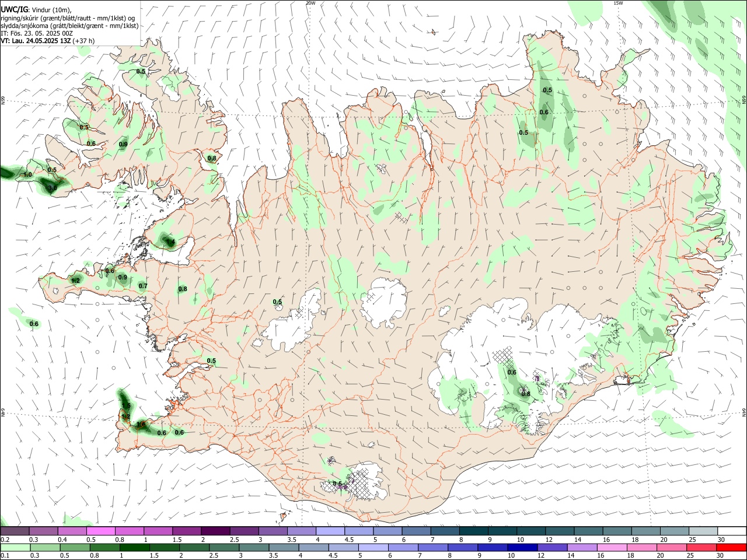Viewport: 747px width, 560px height.
Task: Click the '(+37 h)' forecast offset text
Action: [x=83, y=41]
